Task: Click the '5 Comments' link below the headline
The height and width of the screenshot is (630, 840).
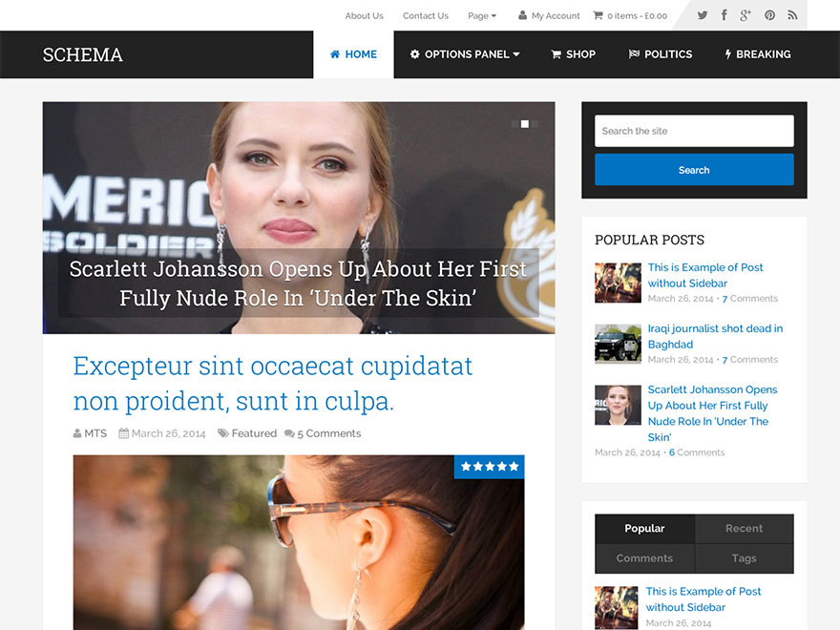Action: pyautogui.click(x=327, y=432)
